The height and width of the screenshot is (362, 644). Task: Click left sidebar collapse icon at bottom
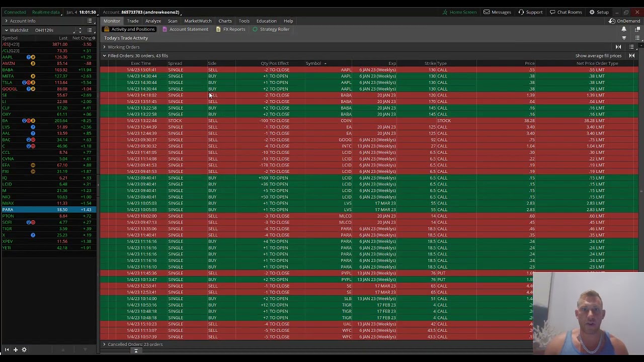pyautogui.click(x=7, y=349)
